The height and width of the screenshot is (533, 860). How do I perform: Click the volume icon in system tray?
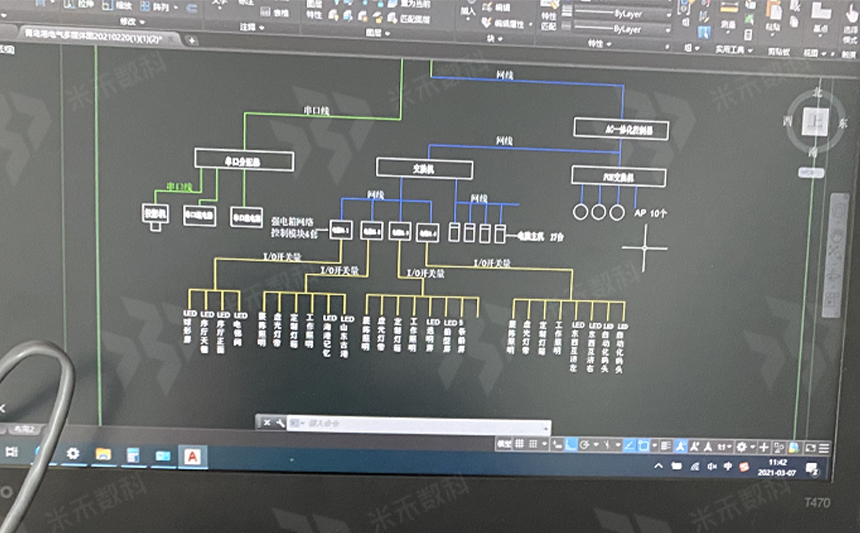pos(713,467)
